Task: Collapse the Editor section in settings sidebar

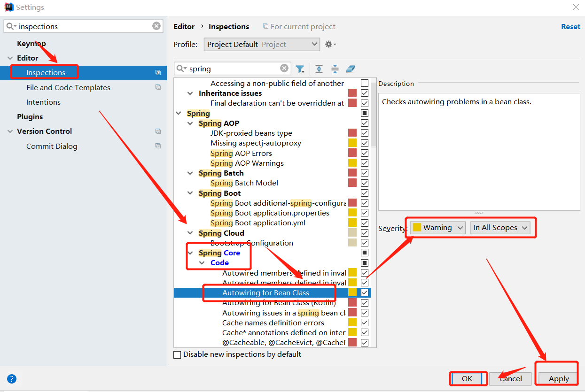Action: (x=10, y=58)
